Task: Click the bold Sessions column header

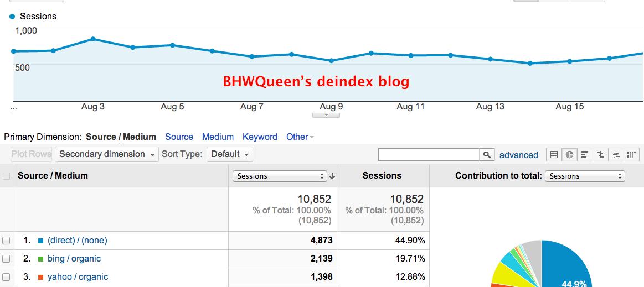Action: click(382, 175)
